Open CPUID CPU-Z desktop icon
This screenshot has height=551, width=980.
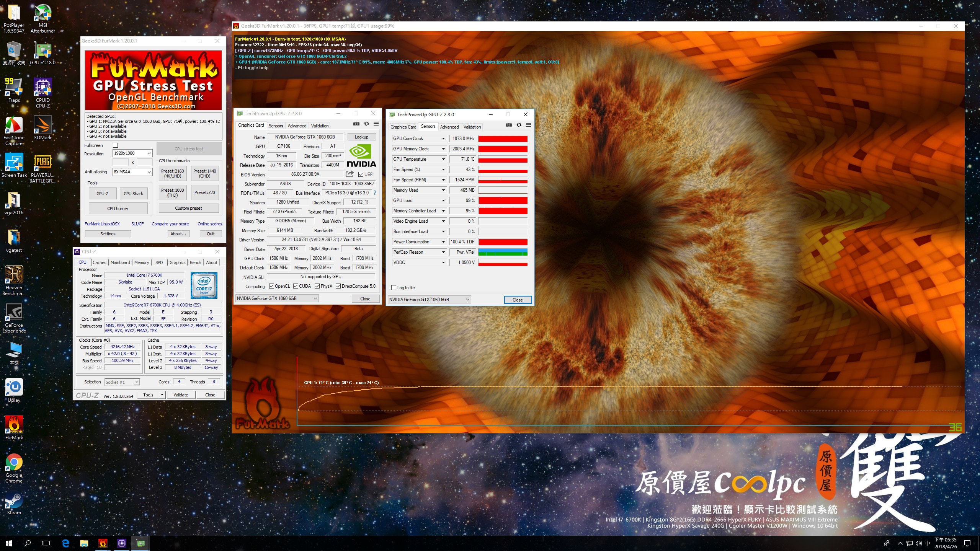(42, 94)
